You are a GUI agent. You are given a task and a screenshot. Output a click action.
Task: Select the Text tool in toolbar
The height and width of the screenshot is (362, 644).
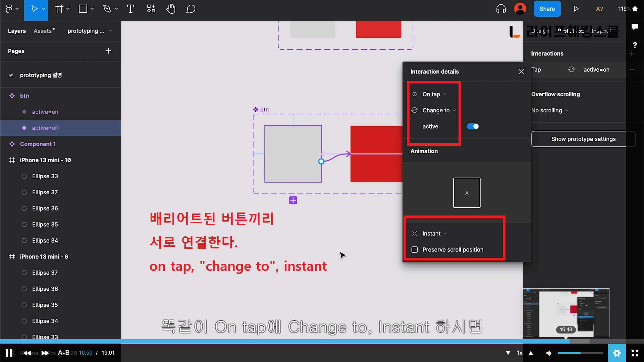coord(130,9)
